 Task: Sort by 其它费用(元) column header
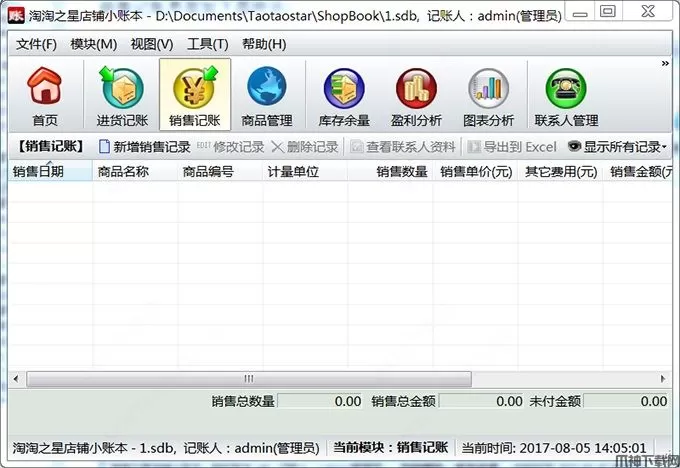point(560,171)
